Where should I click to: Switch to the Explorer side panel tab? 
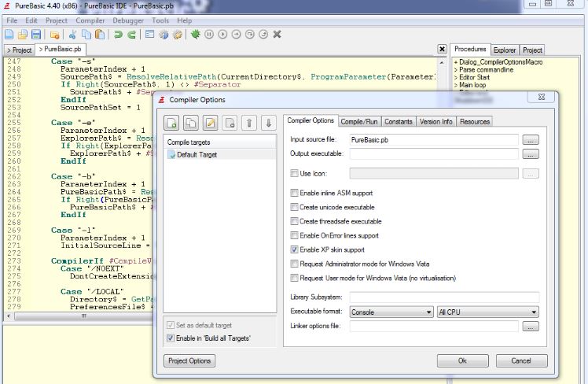[x=505, y=50]
